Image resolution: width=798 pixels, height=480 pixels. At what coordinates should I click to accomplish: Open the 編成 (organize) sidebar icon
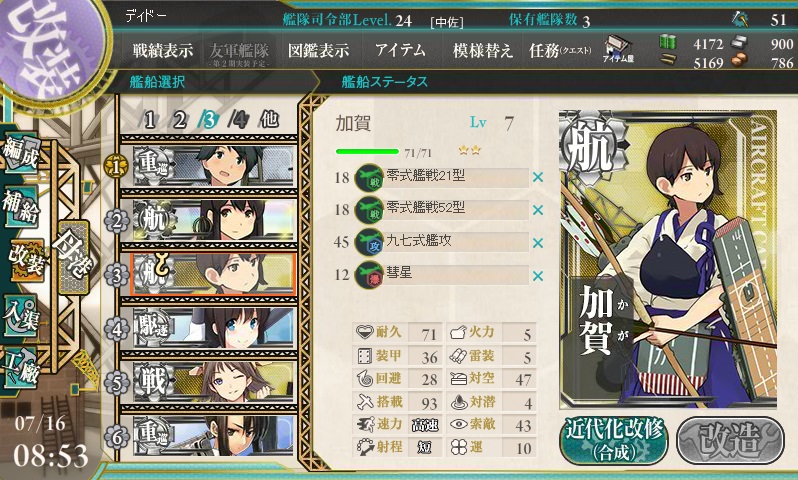click(20, 154)
